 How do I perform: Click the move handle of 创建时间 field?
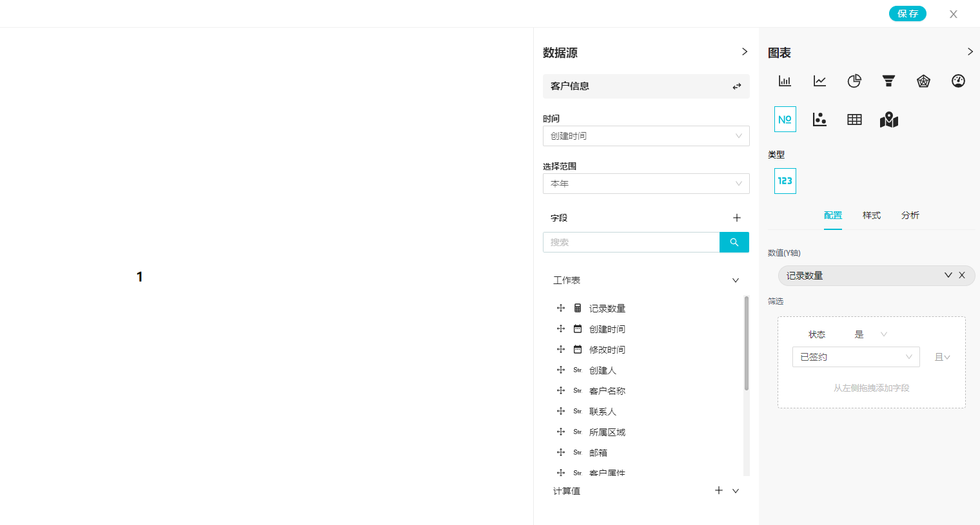point(561,329)
